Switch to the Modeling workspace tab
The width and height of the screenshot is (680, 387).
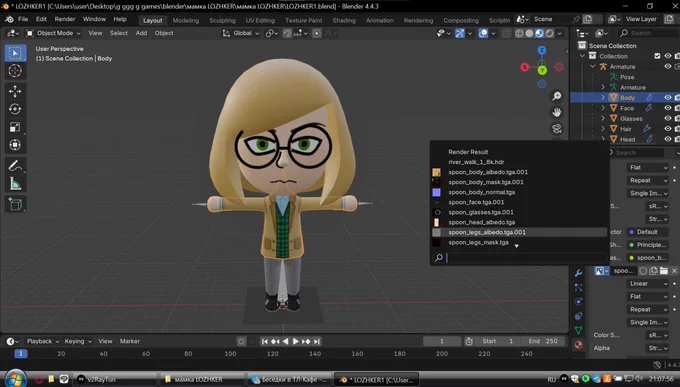[x=186, y=20]
